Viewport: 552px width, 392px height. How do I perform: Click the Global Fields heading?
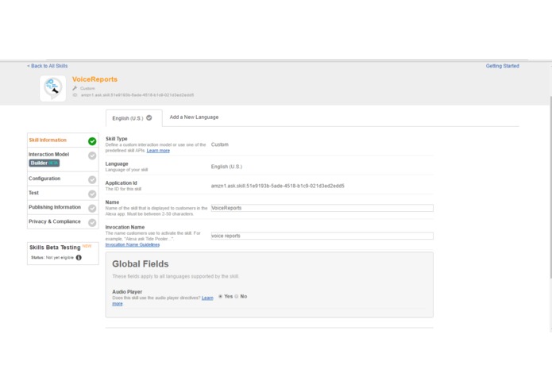141,264
